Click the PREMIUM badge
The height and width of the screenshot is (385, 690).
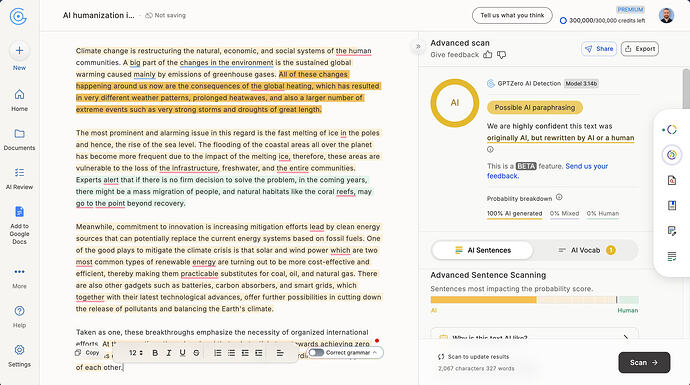pyautogui.click(x=630, y=9)
